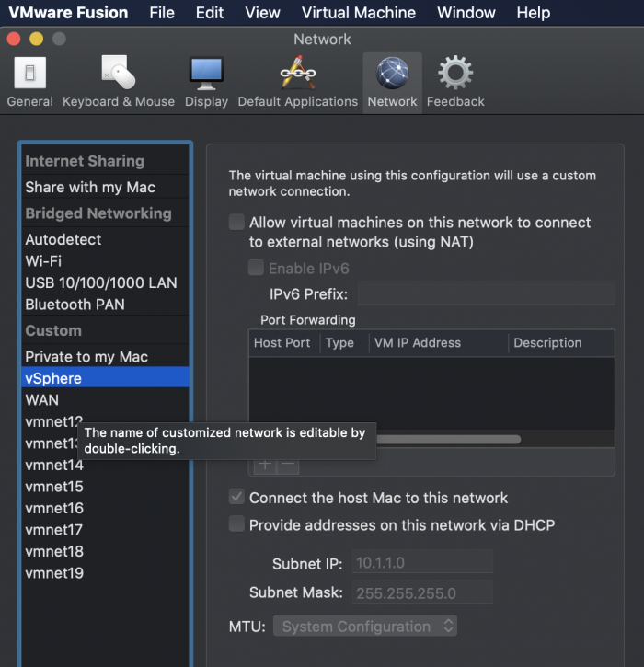The image size is (644, 667).
Task: Click the Description column header
Action: (561, 343)
